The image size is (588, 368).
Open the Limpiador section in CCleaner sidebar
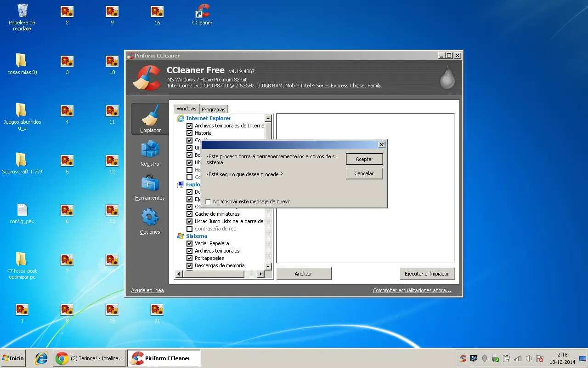coord(150,118)
